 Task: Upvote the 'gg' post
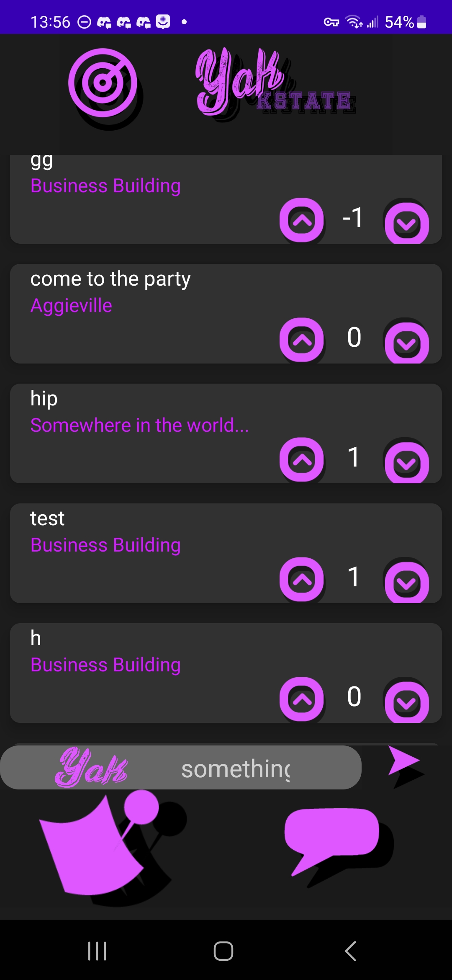(x=302, y=220)
